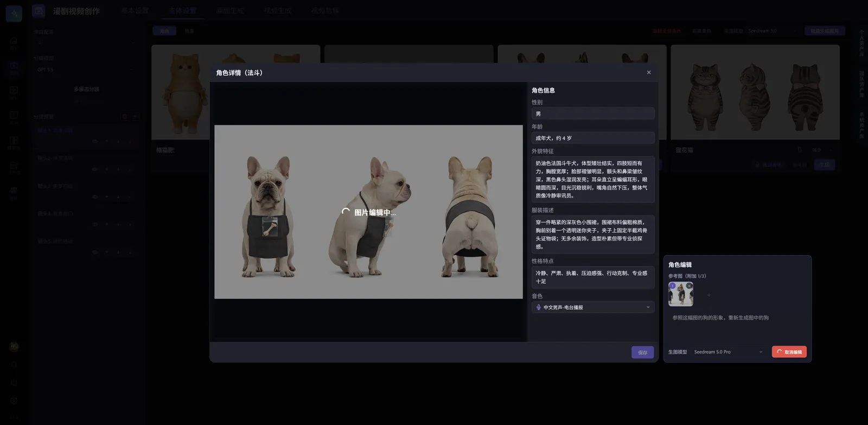Click the square icon beside 分镜提要 plus
Viewport: 868px width, 425px height.
coord(124,116)
